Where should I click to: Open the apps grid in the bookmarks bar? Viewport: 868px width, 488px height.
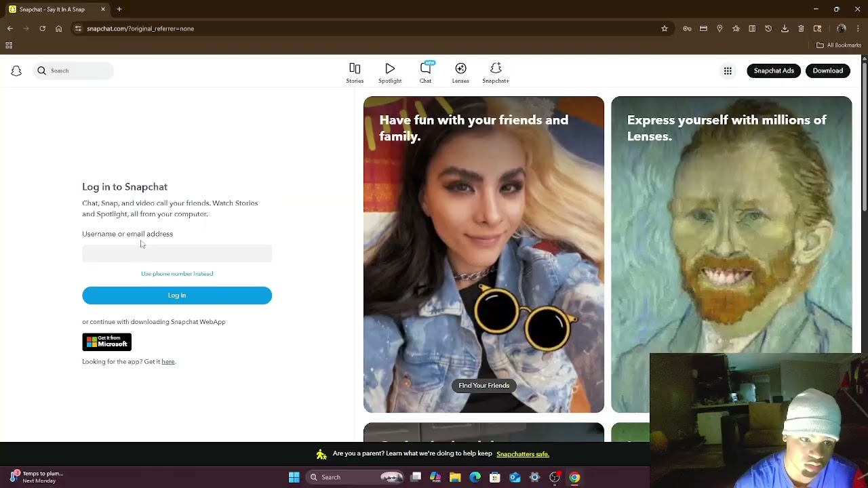(9, 45)
